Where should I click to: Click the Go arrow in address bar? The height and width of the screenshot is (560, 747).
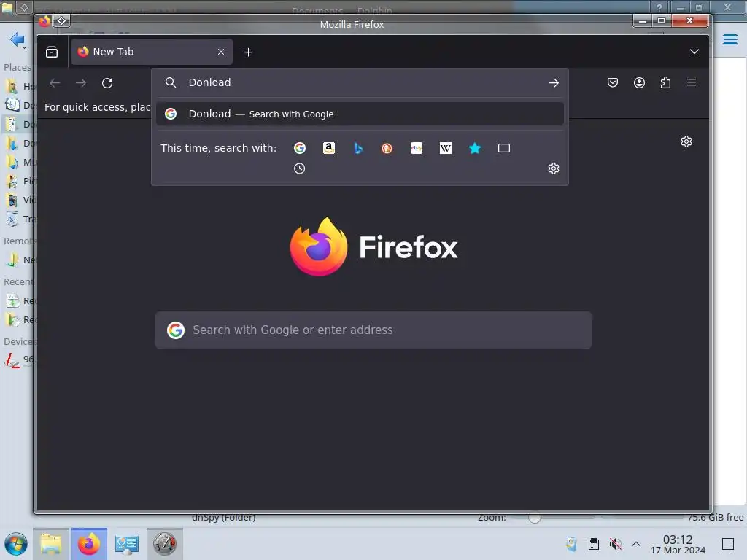tap(553, 83)
